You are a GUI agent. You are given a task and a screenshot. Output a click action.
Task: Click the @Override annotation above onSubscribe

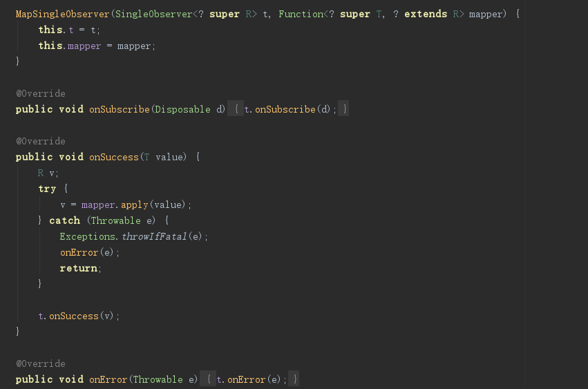pos(41,93)
